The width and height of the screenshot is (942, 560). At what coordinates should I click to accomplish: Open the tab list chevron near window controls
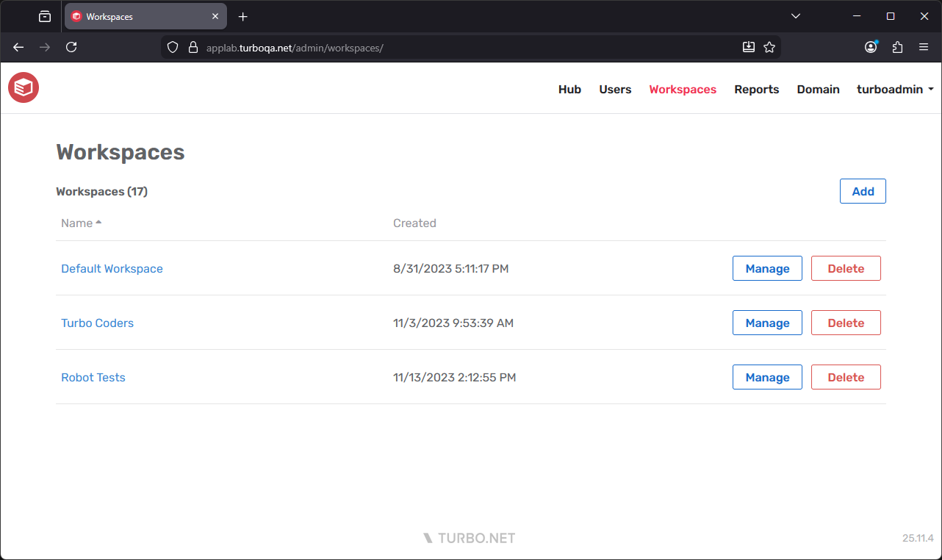tap(796, 15)
